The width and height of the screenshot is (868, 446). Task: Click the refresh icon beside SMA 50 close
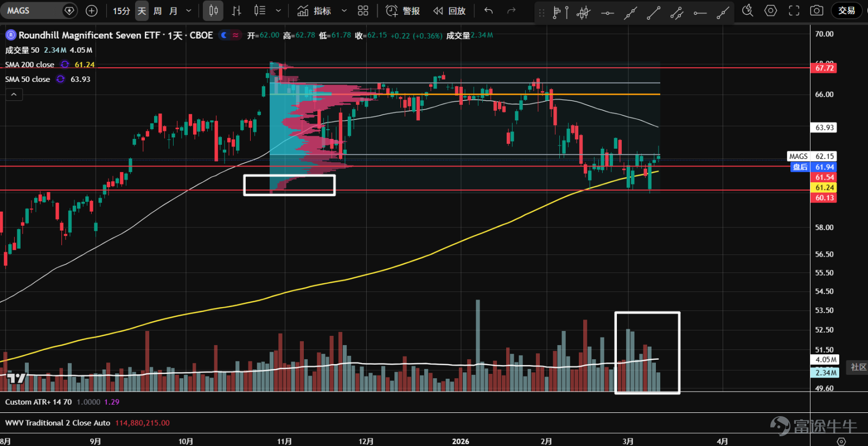pos(61,79)
